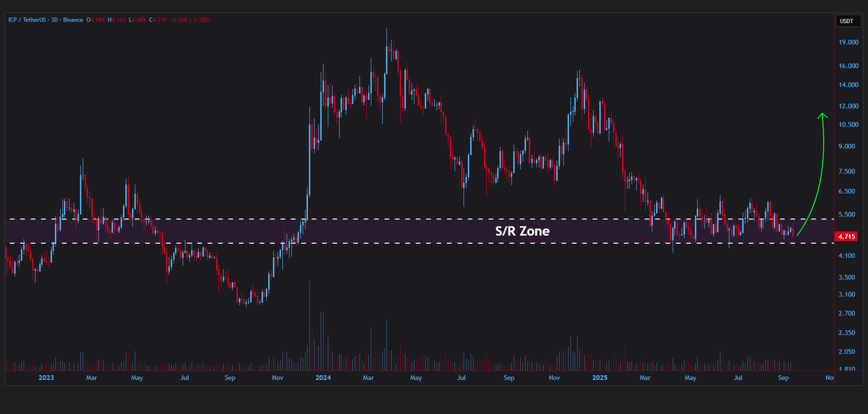This screenshot has height=414, width=868.
Task: Click the 9.000 price axis label
Action: (848, 146)
